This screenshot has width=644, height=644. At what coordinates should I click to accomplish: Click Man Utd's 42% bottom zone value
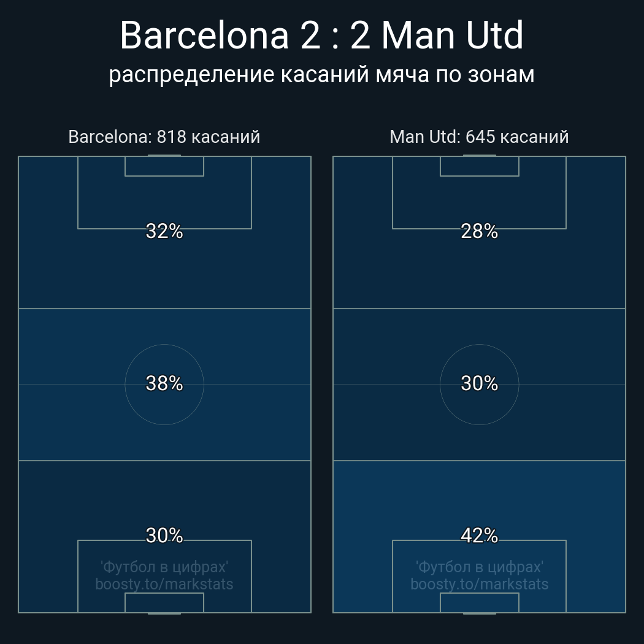[479, 535]
